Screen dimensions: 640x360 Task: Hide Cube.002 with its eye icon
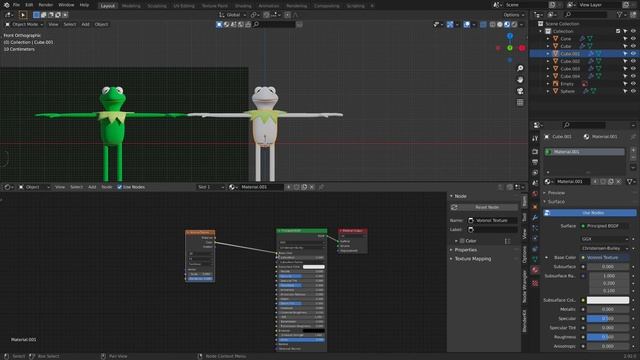point(633,61)
